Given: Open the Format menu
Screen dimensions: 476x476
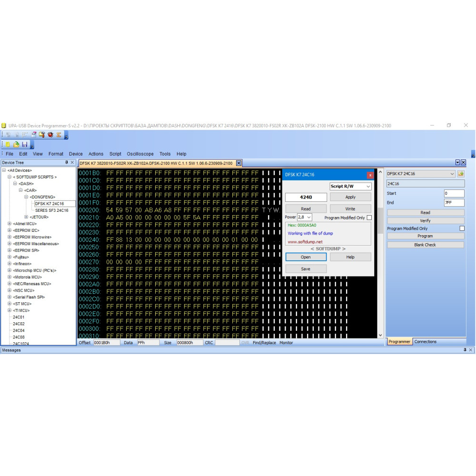Looking at the screenshot, I should tap(56, 154).
